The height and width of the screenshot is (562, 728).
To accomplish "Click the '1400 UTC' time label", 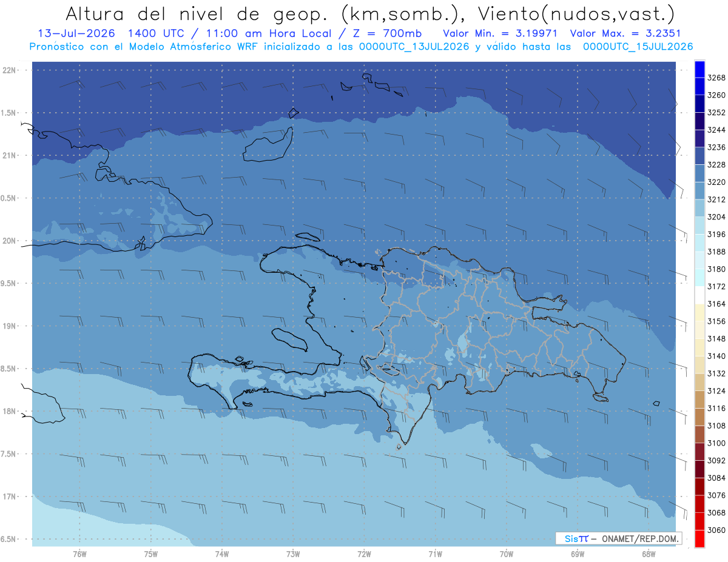I will click(x=157, y=33).
